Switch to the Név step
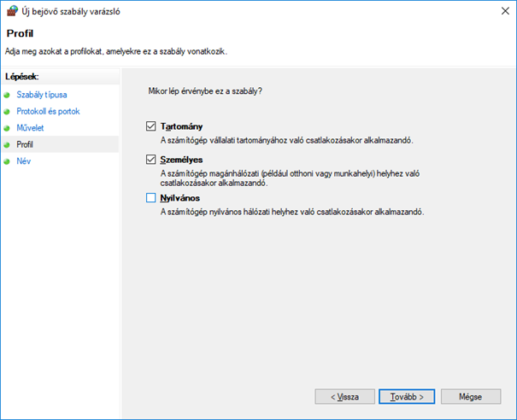 (24, 161)
